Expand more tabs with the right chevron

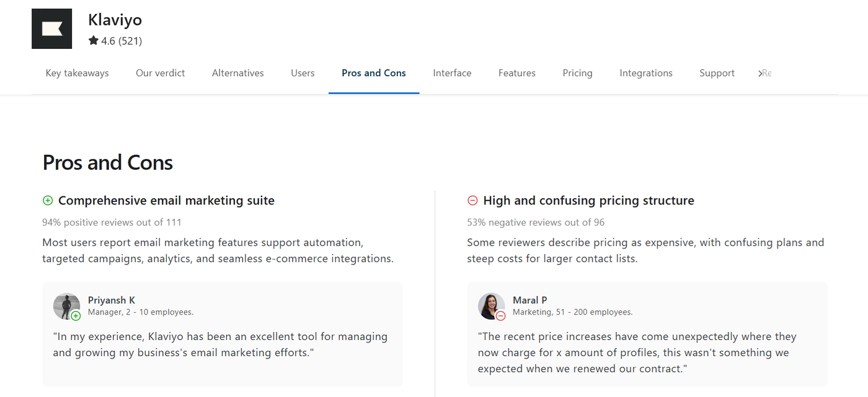[x=760, y=73]
